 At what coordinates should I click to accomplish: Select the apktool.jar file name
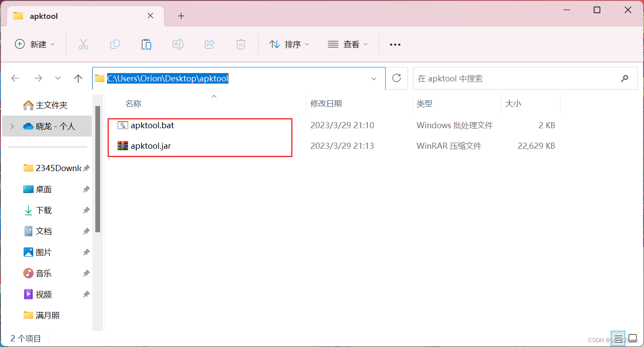tap(151, 146)
